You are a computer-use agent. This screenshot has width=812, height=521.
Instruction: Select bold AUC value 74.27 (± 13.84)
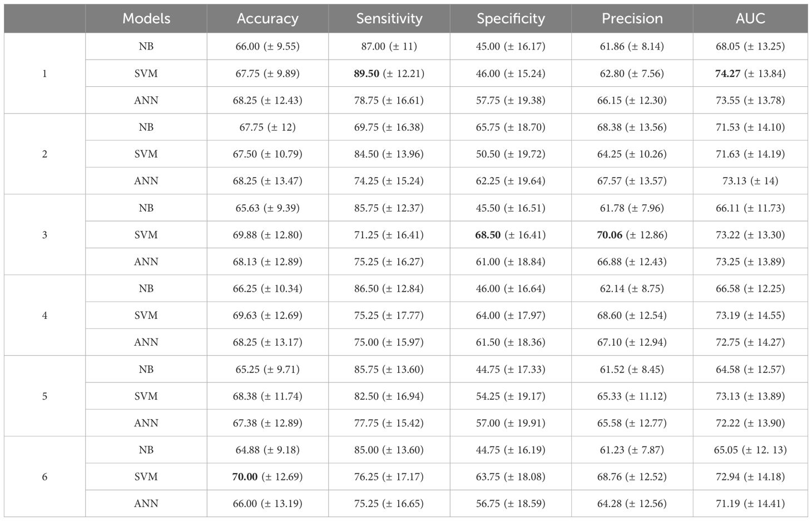[750, 73]
